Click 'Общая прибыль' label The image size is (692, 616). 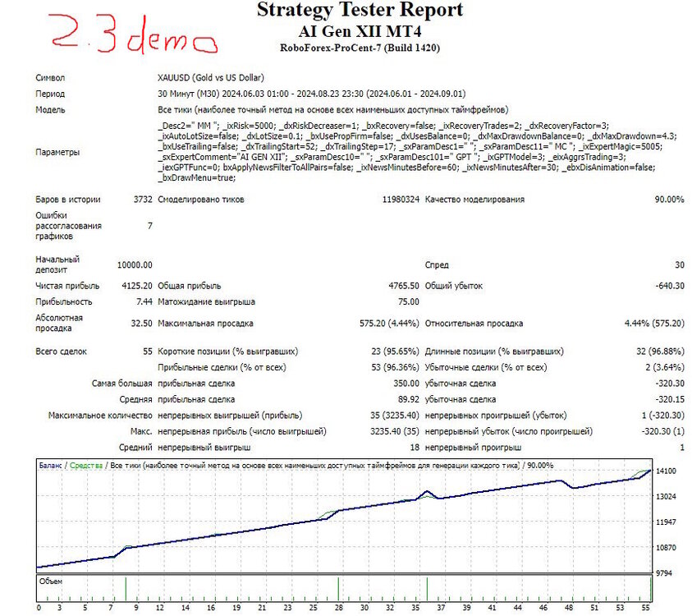tap(190, 286)
